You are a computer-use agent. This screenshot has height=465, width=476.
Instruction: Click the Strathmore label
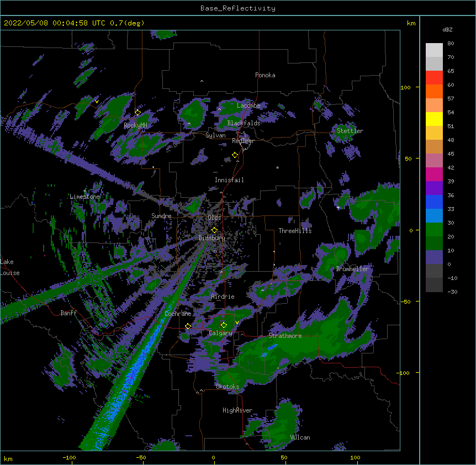[285, 336]
